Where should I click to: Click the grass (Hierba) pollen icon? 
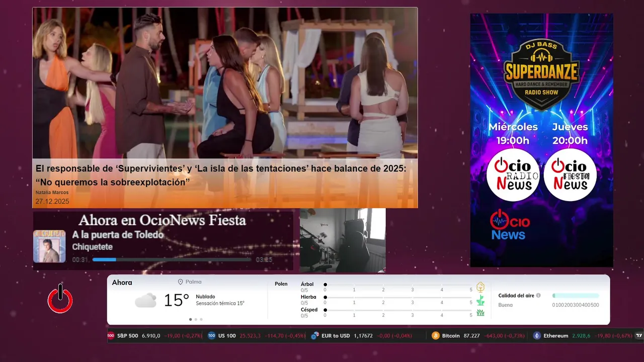pyautogui.click(x=480, y=300)
